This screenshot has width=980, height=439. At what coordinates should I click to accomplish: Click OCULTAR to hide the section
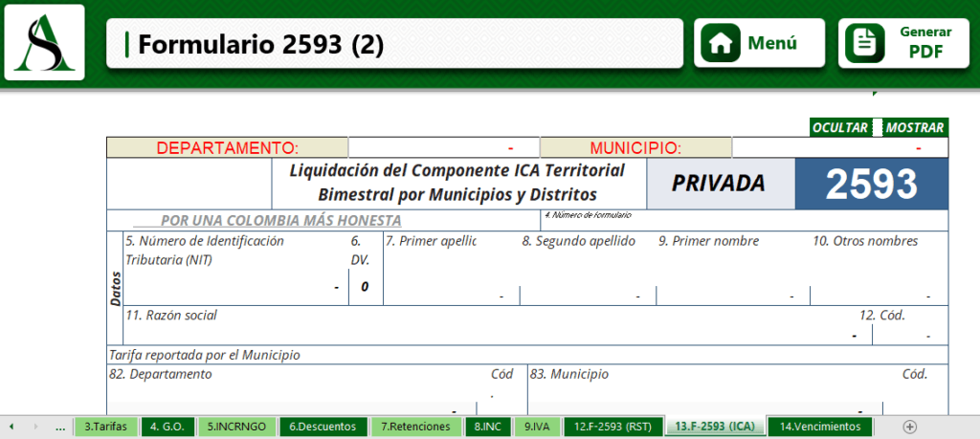(839, 127)
